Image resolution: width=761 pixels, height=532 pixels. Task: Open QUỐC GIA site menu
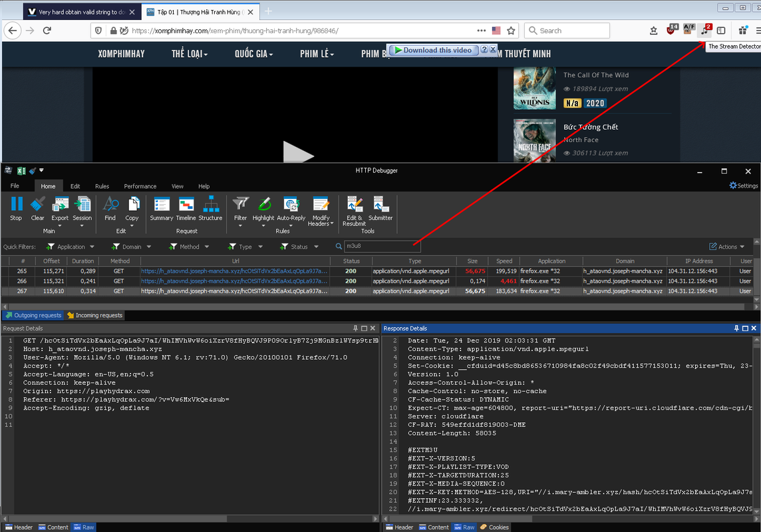pos(254,54)
